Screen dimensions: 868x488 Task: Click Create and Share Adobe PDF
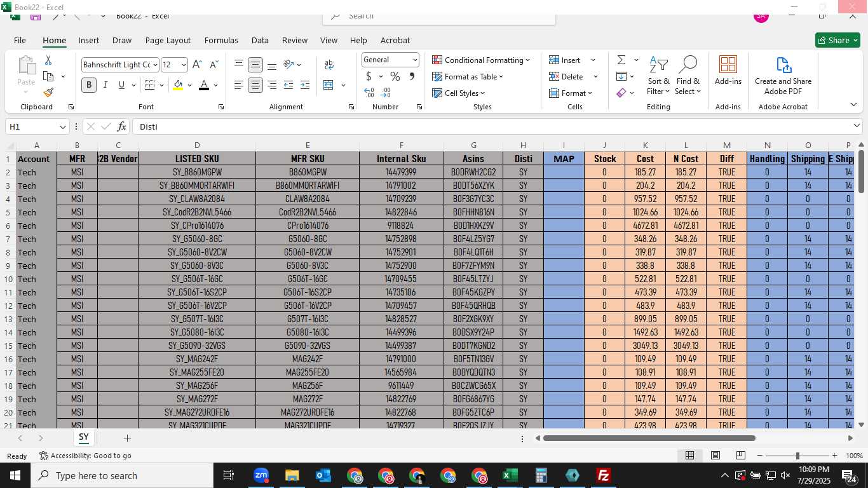783,76
